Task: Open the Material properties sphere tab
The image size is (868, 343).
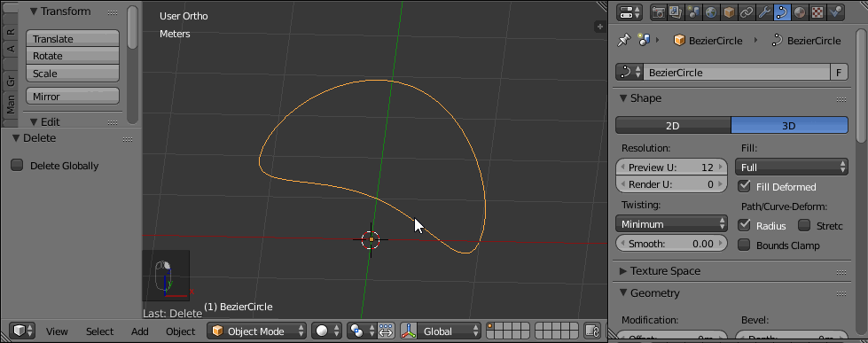Action: [800, 12]
